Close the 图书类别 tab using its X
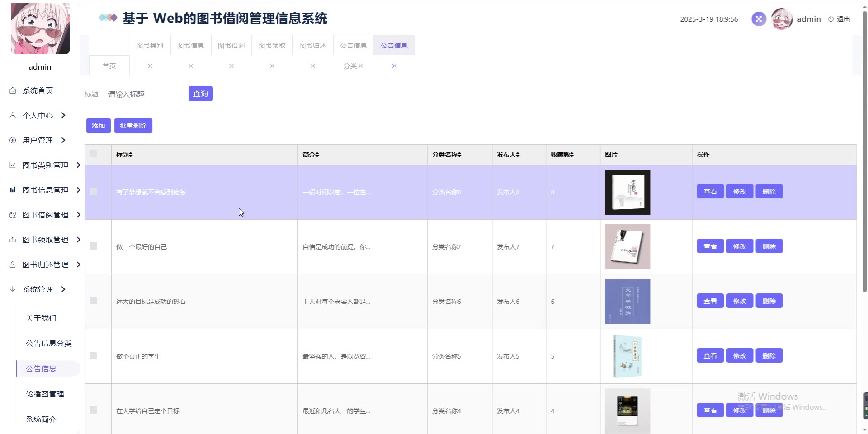The width and height of the screenshot is (868, 434). click(x=150, y=66)
